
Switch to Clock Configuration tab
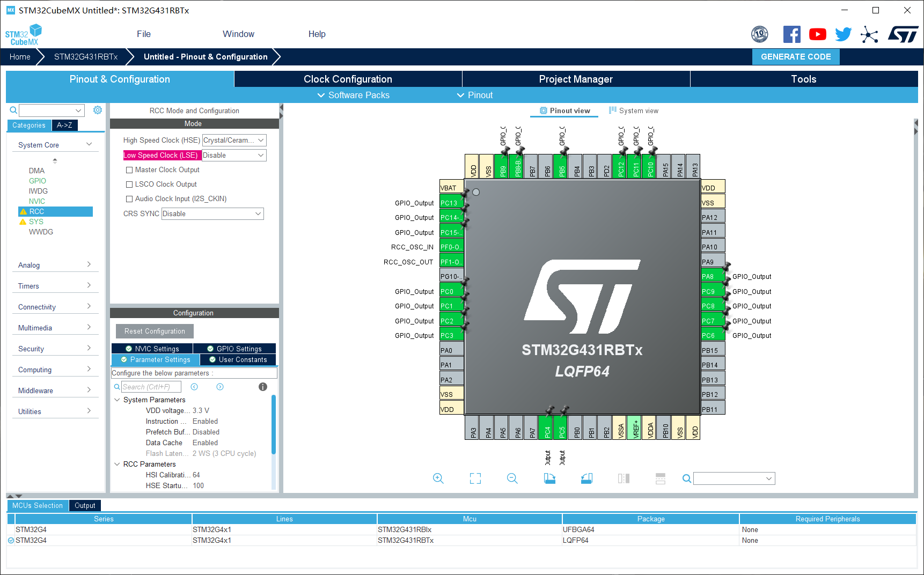[x=348, y=79]
